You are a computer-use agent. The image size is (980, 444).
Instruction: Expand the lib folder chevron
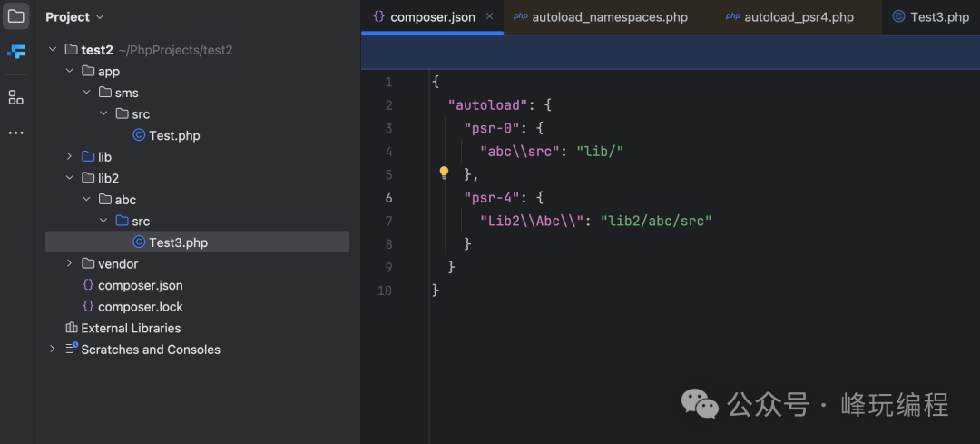pos(70,157)
